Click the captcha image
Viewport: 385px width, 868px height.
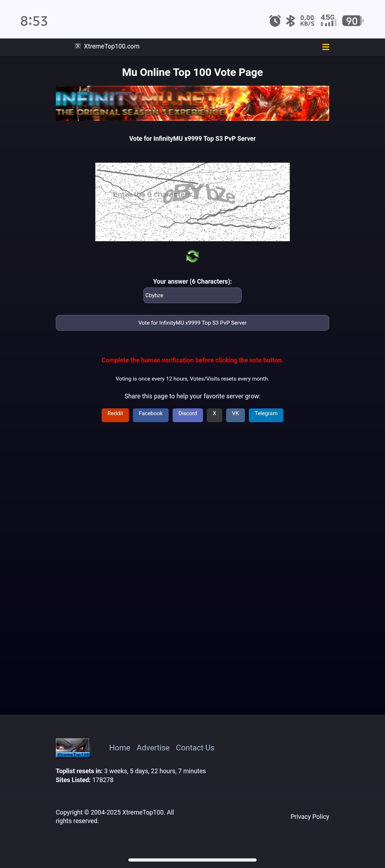pos(192,202)
